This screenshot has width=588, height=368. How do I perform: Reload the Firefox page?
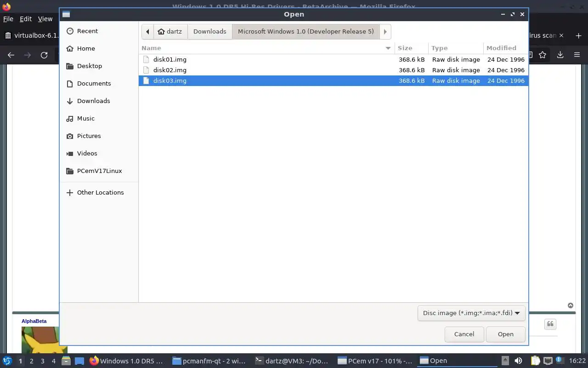point(44,55)
